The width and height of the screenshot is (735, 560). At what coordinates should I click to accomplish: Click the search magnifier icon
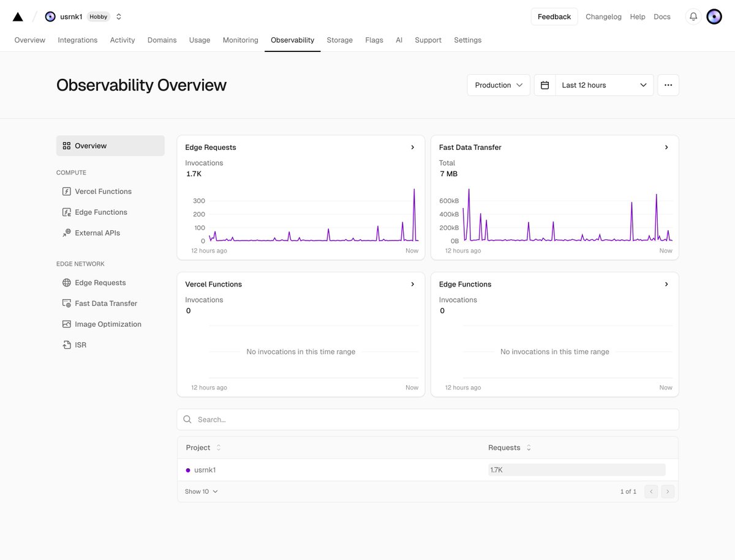point(187,420)
